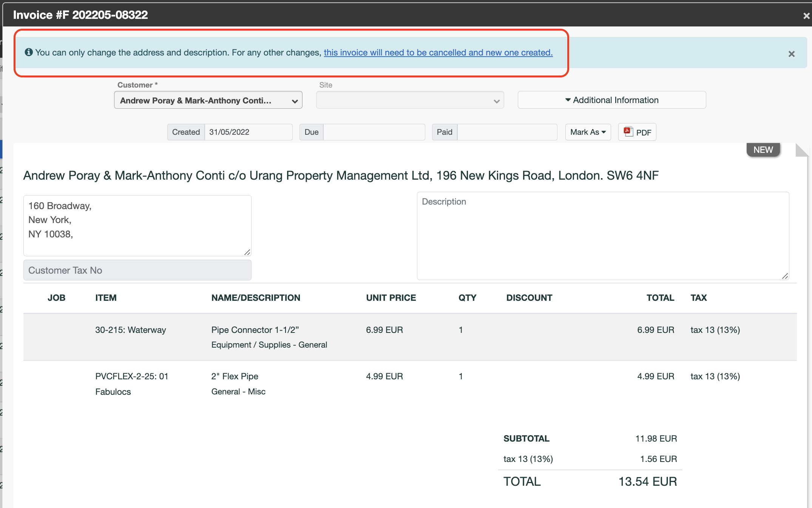Click the folded page corner icon

(x=802, y=150)
